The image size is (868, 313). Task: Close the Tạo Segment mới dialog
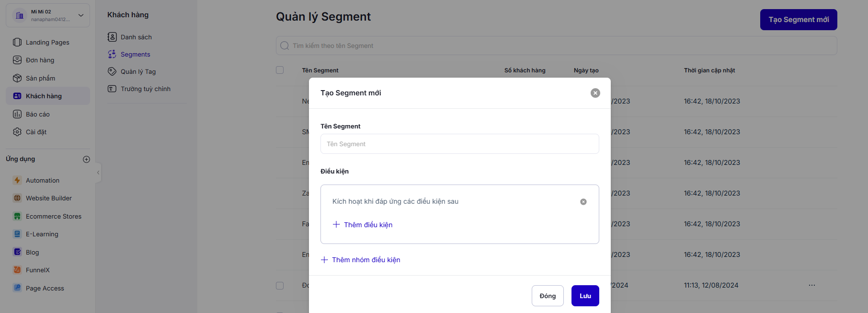point(595,93)
